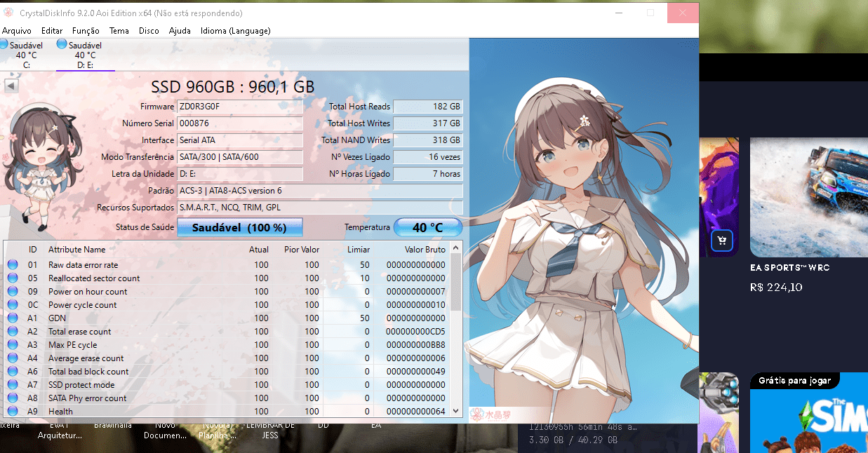Open the EA SPORTS WRC thumbnail in store
868x453 pixels.
coord(809,197)
